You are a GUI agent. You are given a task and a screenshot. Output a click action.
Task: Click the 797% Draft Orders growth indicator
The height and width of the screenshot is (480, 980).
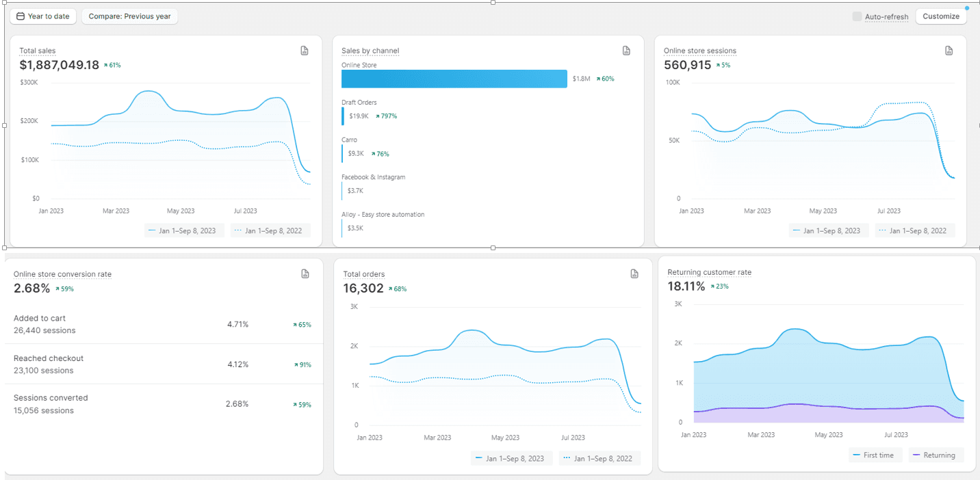click(385, 116)
